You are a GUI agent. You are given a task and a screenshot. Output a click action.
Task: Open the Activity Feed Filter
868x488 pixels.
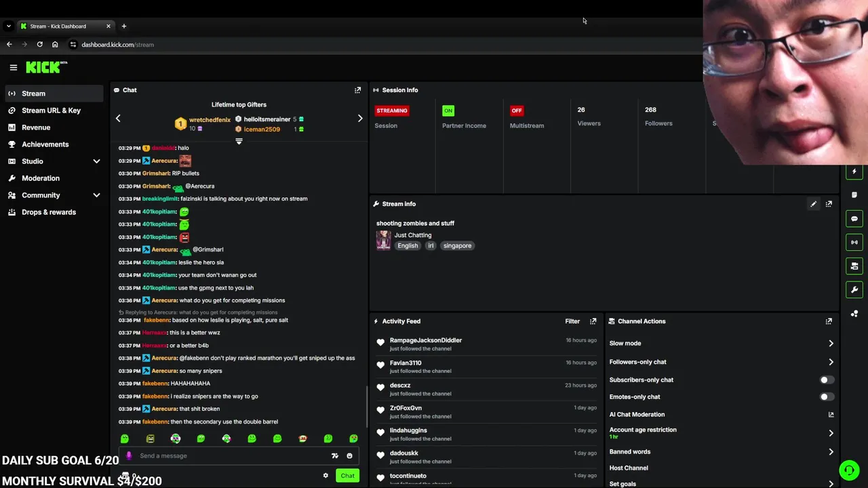click(572, 321)
